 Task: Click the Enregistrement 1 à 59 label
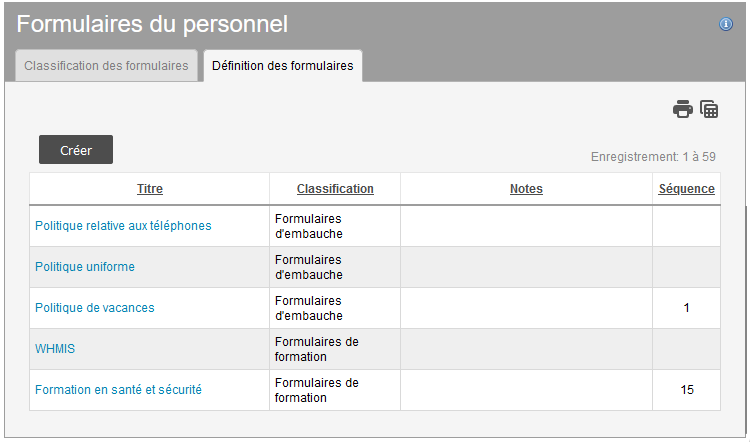click(653, 157)
